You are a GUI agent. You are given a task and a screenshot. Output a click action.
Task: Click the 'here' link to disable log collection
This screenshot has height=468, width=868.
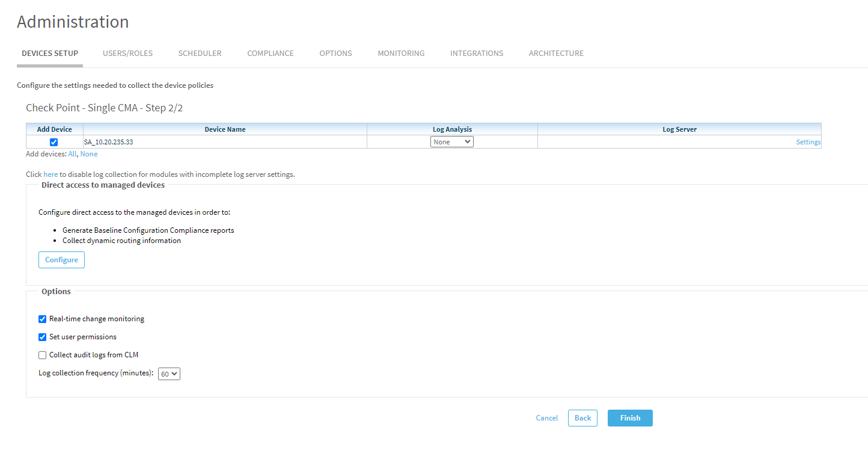[50, 174]
